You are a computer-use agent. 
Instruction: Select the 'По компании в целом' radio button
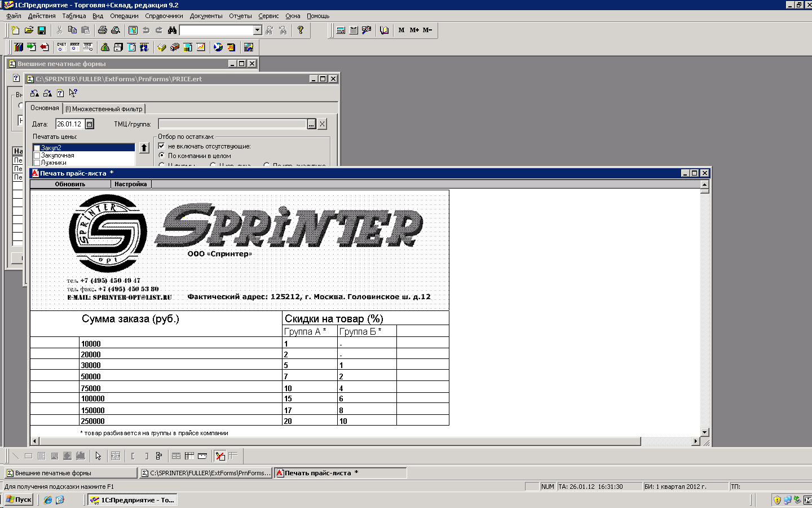coord(162,156)
